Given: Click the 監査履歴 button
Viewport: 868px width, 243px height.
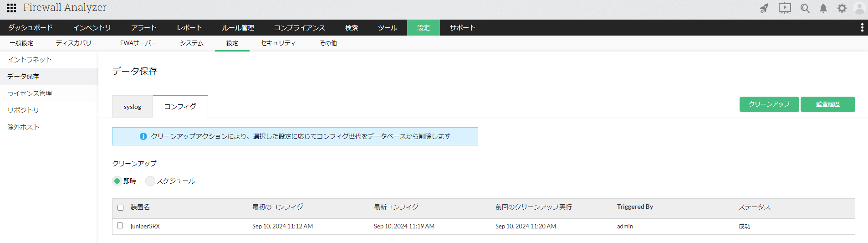Looking at the screenshot, I should [827, 104].
